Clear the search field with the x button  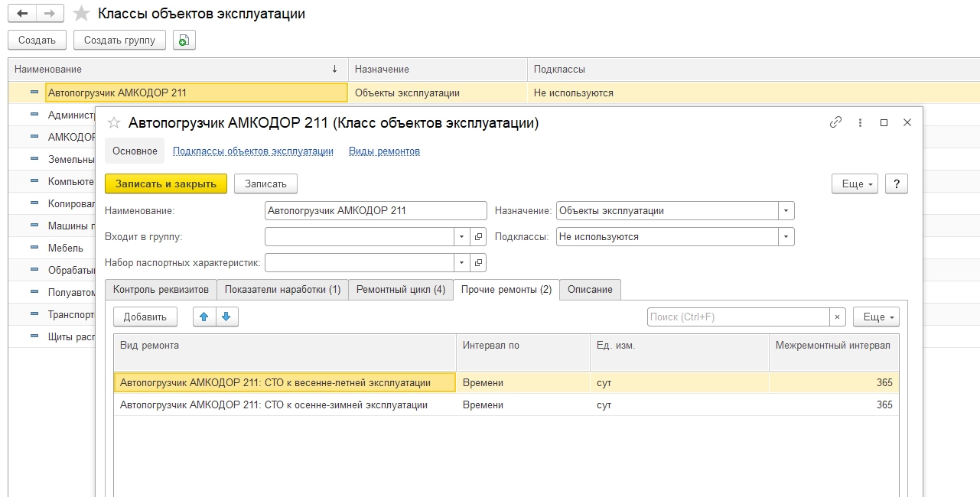838,317
